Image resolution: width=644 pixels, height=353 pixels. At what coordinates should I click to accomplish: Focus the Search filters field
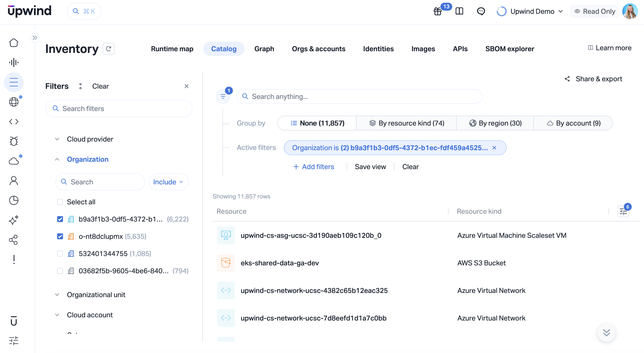(x=119, y=108)
